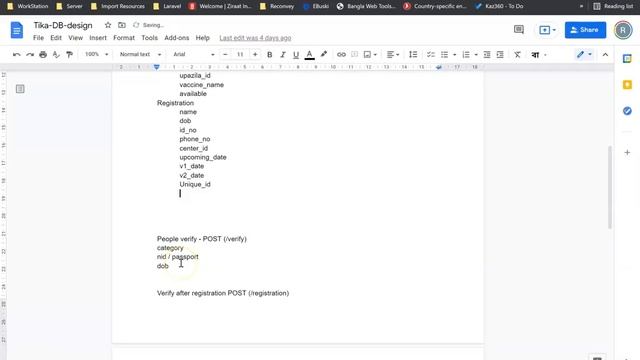Expand numbered list options arrow
The height and width of the screenshot is (360, 640).
tap(476, 55)
